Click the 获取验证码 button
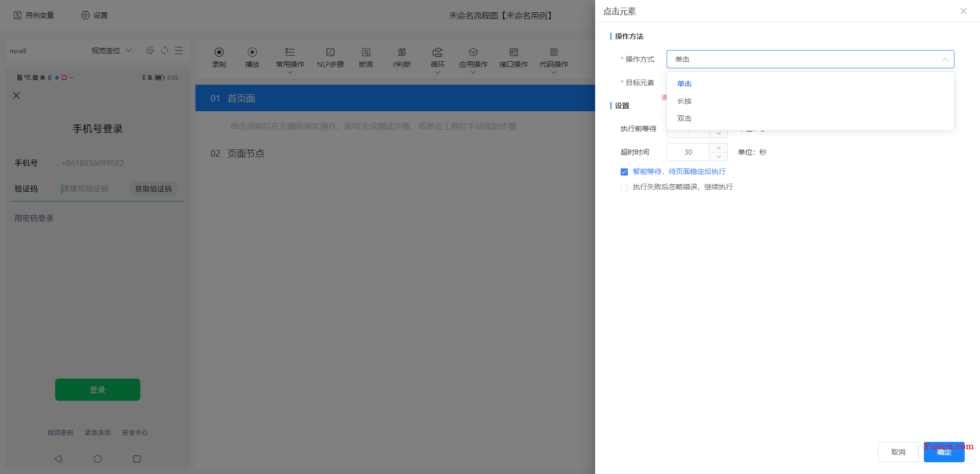Screen dimensions: 980x474 click(154, 189)
